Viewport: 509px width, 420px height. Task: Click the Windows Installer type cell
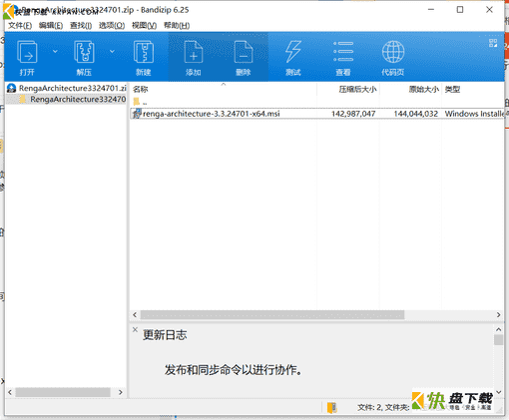point(474,114)
